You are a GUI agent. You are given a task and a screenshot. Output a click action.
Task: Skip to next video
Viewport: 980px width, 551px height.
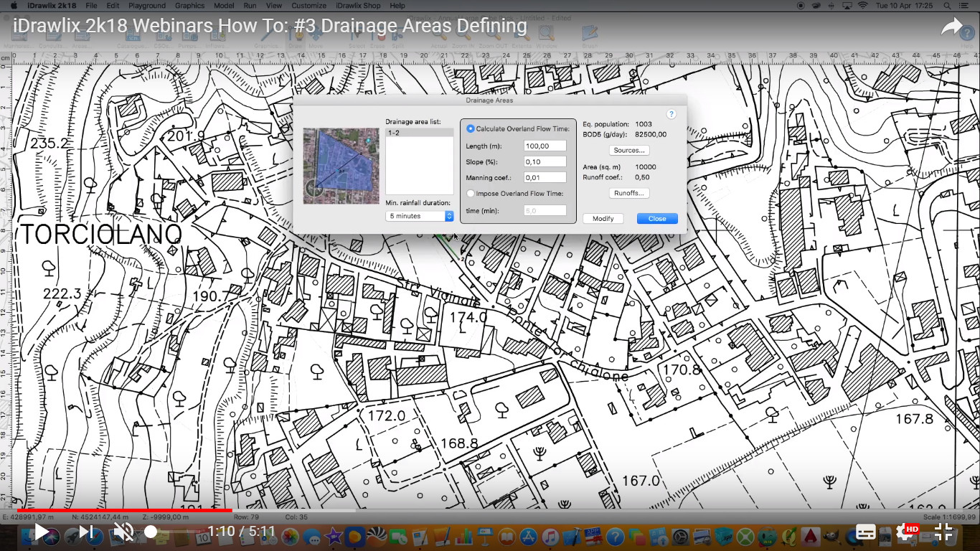coord(86,532)
